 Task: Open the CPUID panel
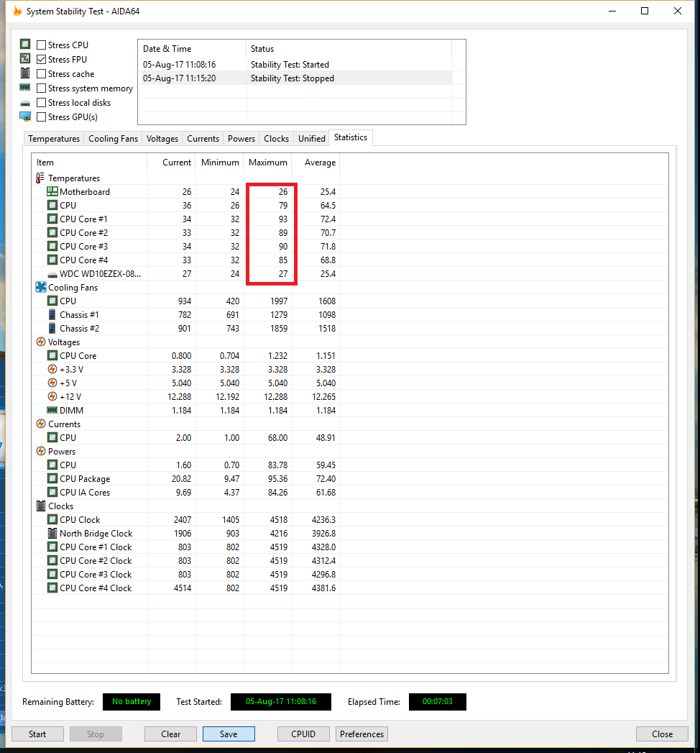pos(304,734)
